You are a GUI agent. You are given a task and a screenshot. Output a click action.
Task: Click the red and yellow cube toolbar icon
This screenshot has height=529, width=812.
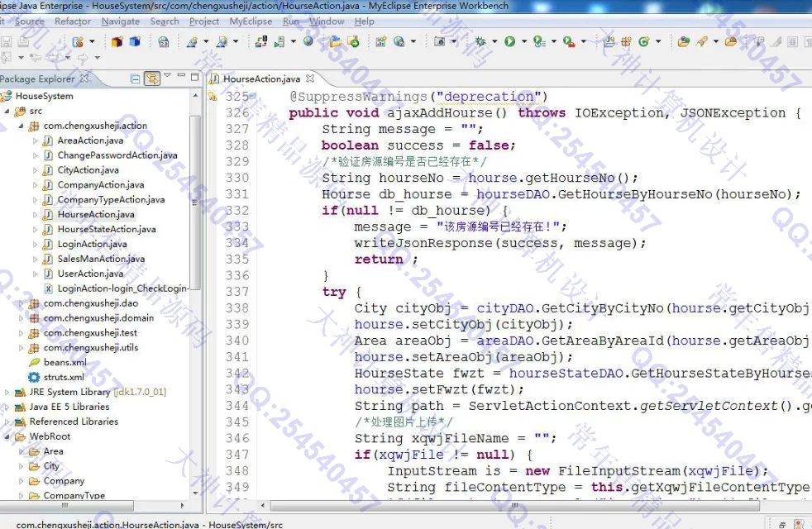pyautogui.click(x=117, y=41)
